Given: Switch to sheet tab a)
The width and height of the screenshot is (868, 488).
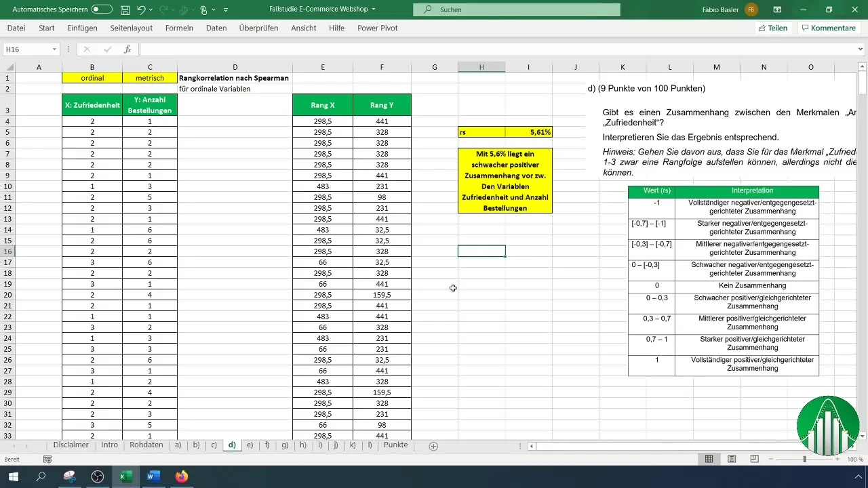Looking at the screenshot, I should tap(178, 445).
